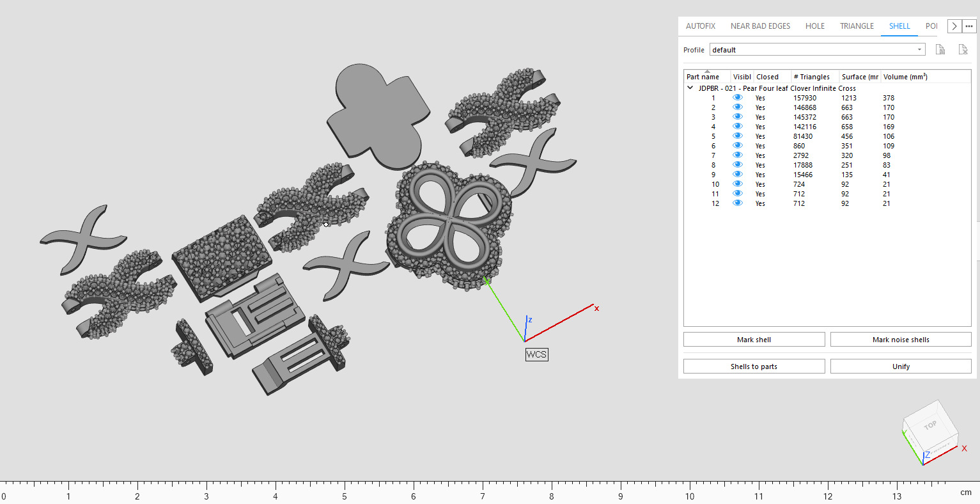Click the save profile icon
The width and height of the screenshot is (980, 504).
[x=940, y=49]
